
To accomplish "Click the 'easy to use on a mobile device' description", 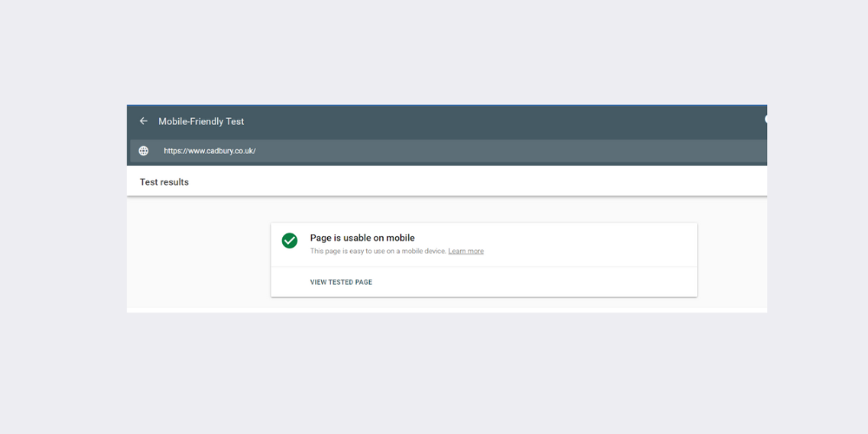I will tap(378, 252).
